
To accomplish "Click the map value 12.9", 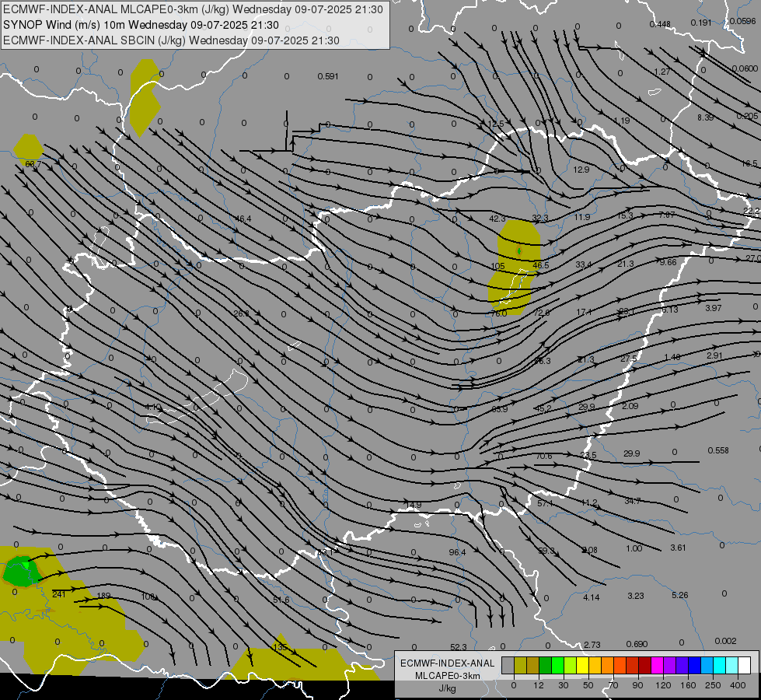I will pyautogui.click(x=581, y=170).
